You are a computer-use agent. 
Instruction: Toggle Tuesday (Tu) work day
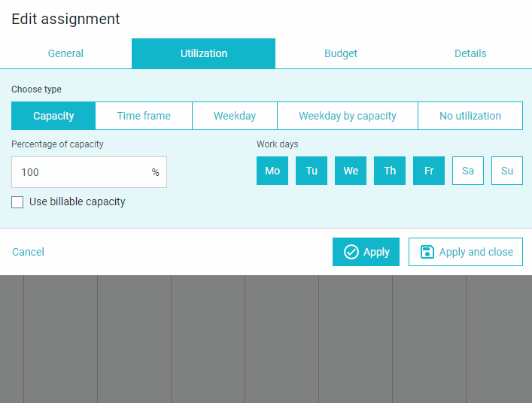point(312,171)
